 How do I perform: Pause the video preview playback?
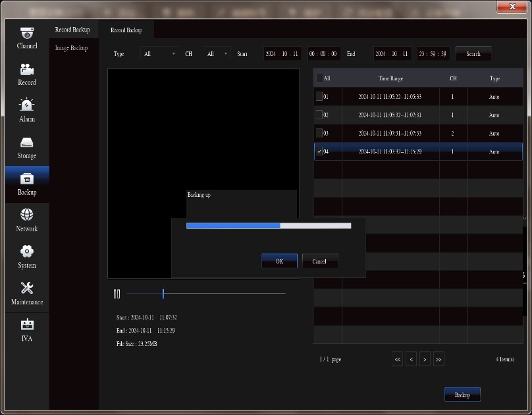click(117, 294)
